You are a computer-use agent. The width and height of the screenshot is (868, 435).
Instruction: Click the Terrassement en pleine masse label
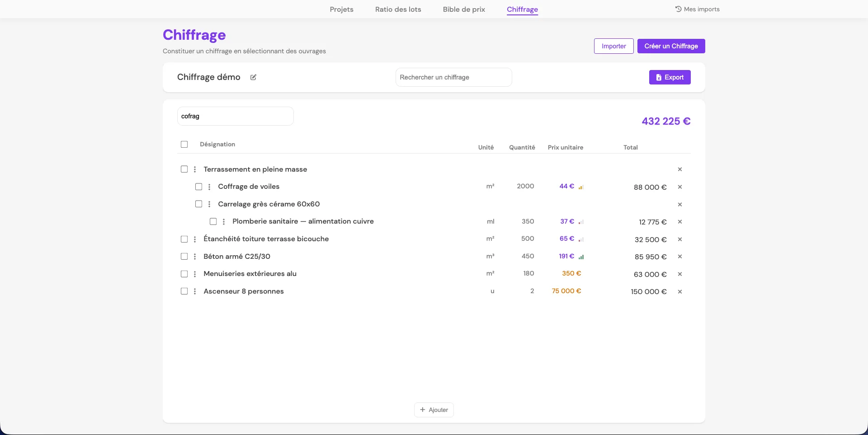(255, 169)
